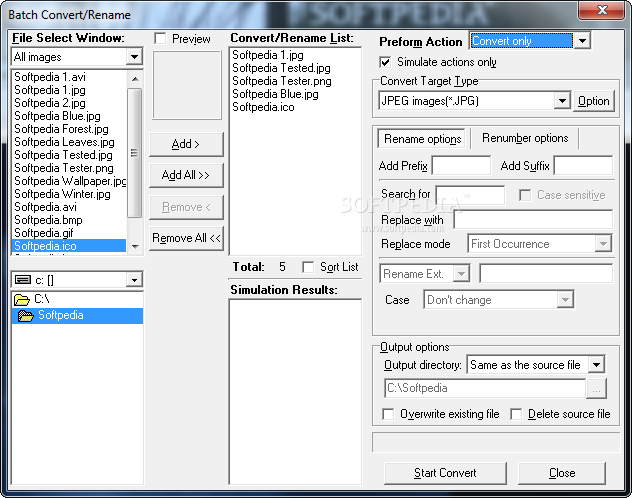Click the Add > button
632x498 pixels.
[186, 144]
